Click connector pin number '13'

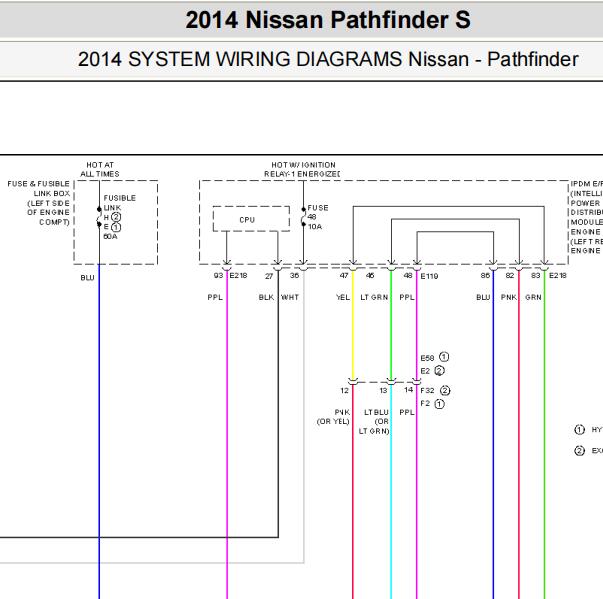pyautogui.click(x=383, y=391)
